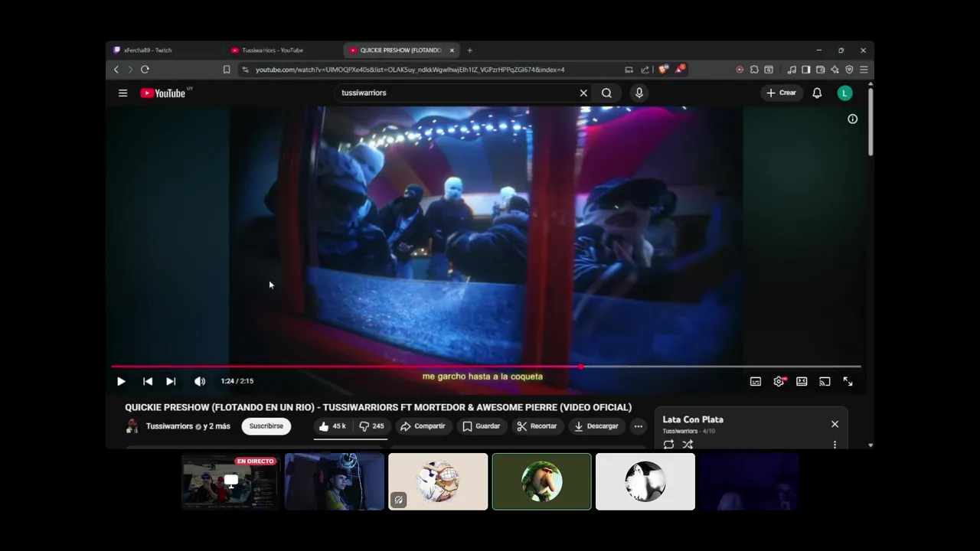Viewport: 980px width, 551px height.
Task: Share the page from the address bar
Action: point(645,70)
